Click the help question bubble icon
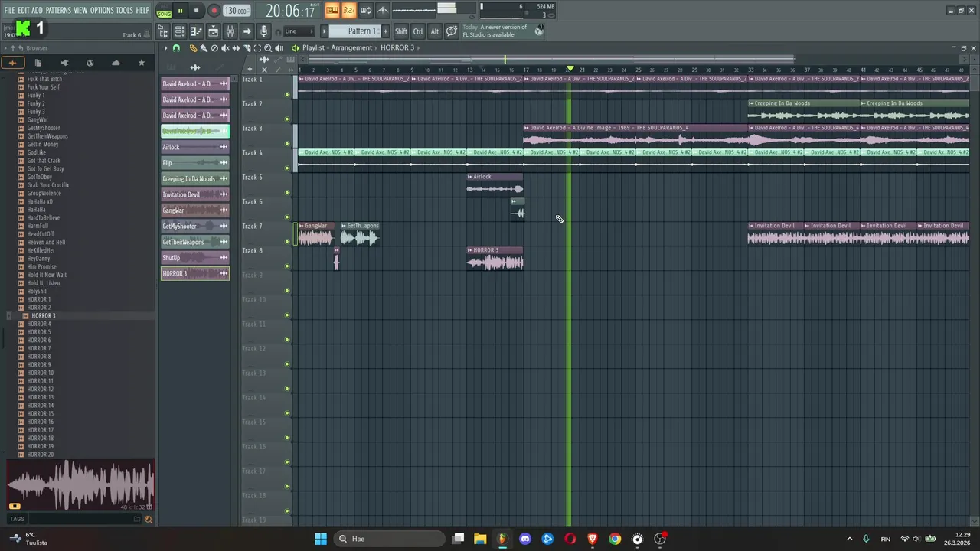980x551 pixels. [452, 31]
